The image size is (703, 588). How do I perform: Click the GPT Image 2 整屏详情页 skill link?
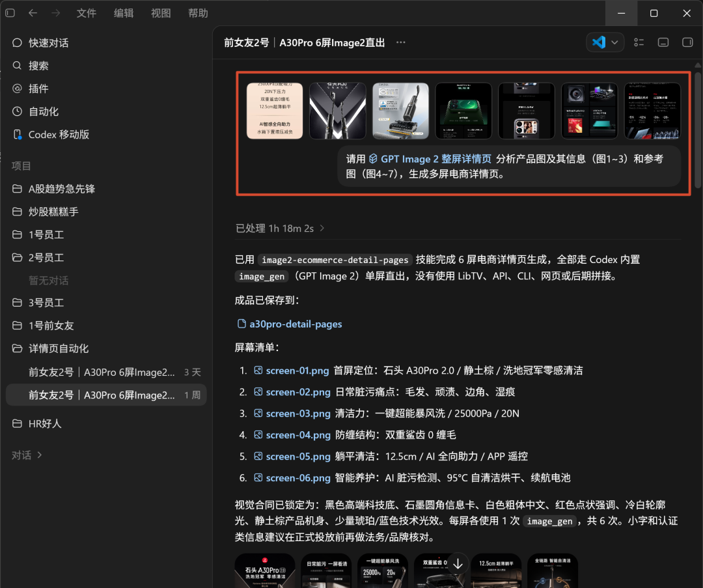tap(430, 159)
